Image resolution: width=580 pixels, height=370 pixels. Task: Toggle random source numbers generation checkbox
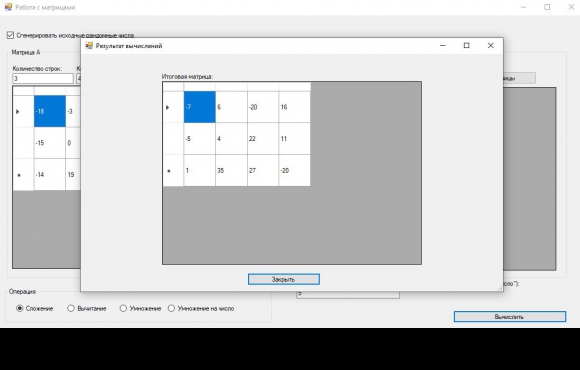coord(10,36)
